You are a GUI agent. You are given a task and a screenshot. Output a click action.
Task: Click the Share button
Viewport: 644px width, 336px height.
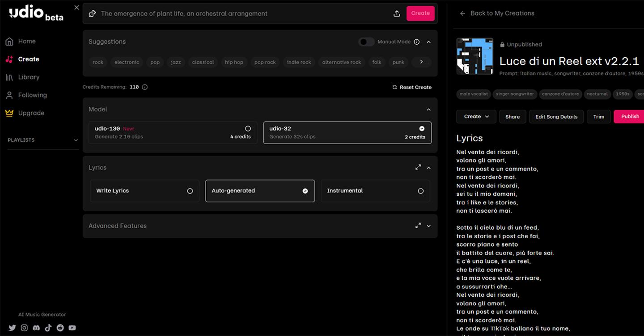pyautogui.click(x=513, y=117)
